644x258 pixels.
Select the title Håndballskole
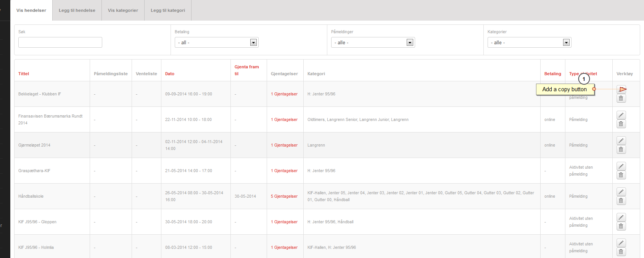31,196
